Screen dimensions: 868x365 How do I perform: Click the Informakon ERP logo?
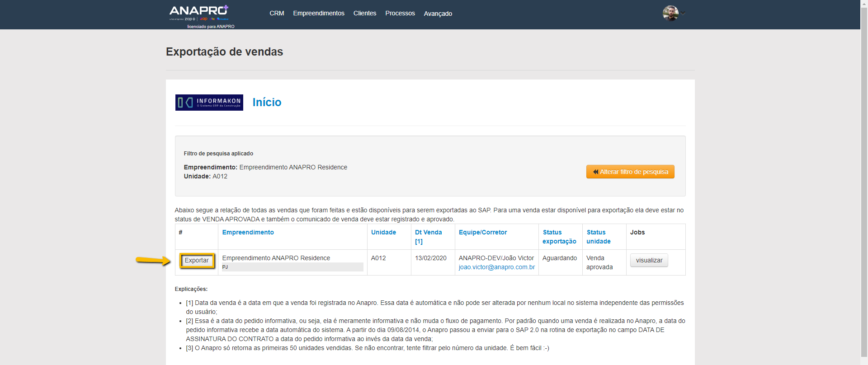(209, 103)
